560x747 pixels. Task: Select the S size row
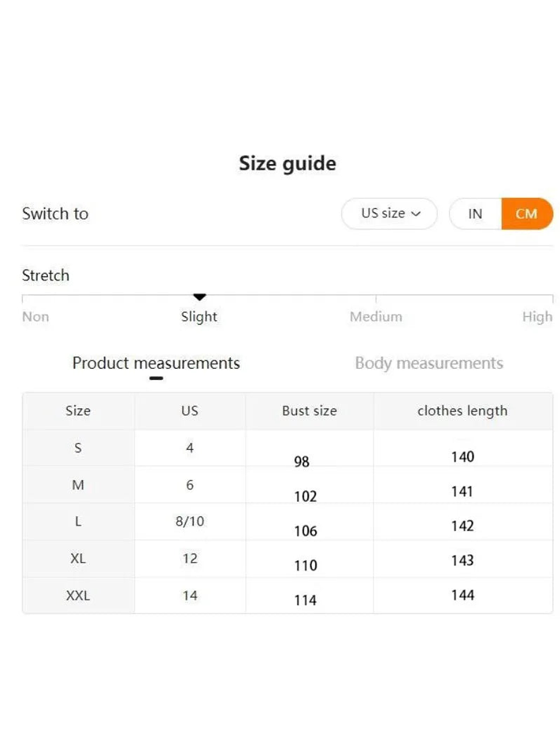point(78,448)
